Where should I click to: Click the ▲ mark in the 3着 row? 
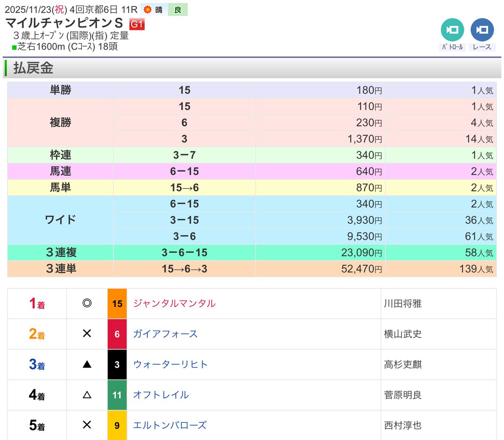tap(87, 364)
